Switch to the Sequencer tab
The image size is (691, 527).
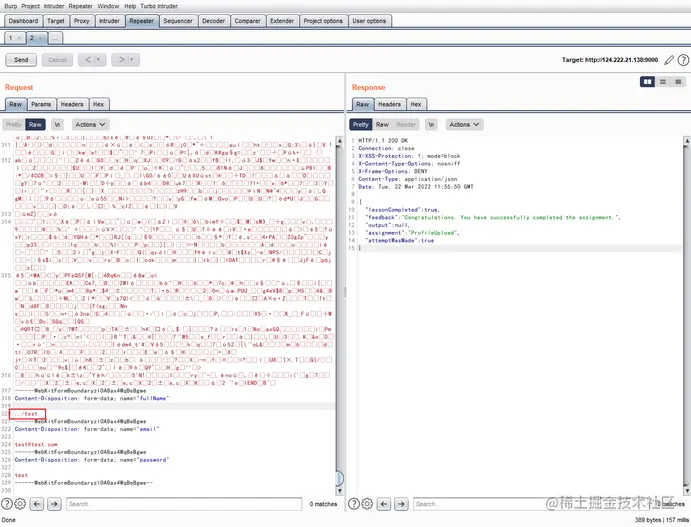tap(178, 21)
